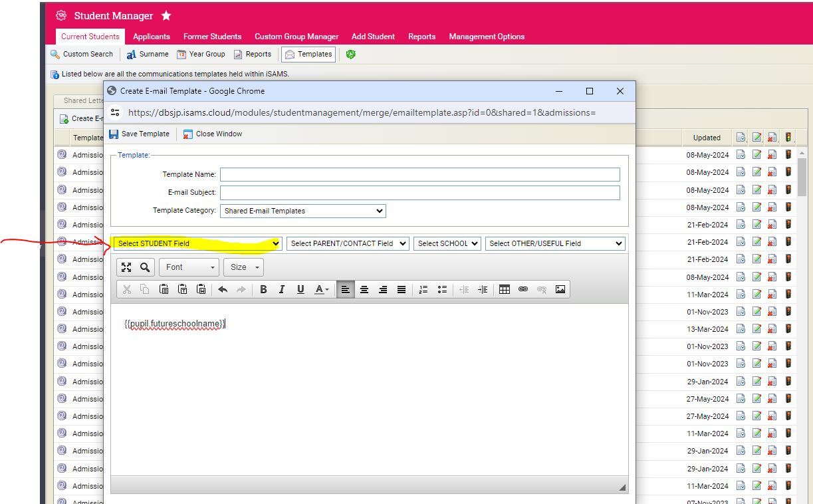The height and width of the screenshot is (504, 813).
Task: Open the Management Options tab
Action: (486, 37)
